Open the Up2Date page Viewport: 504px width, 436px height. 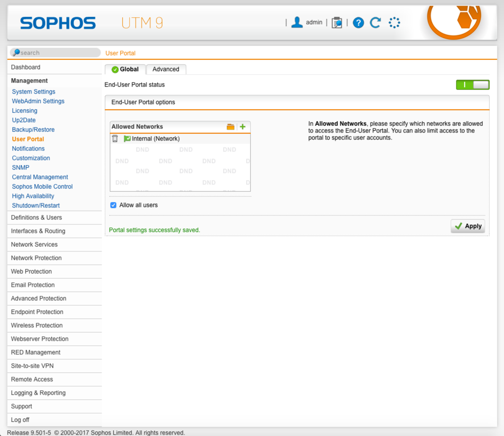(x=24, y=120)
